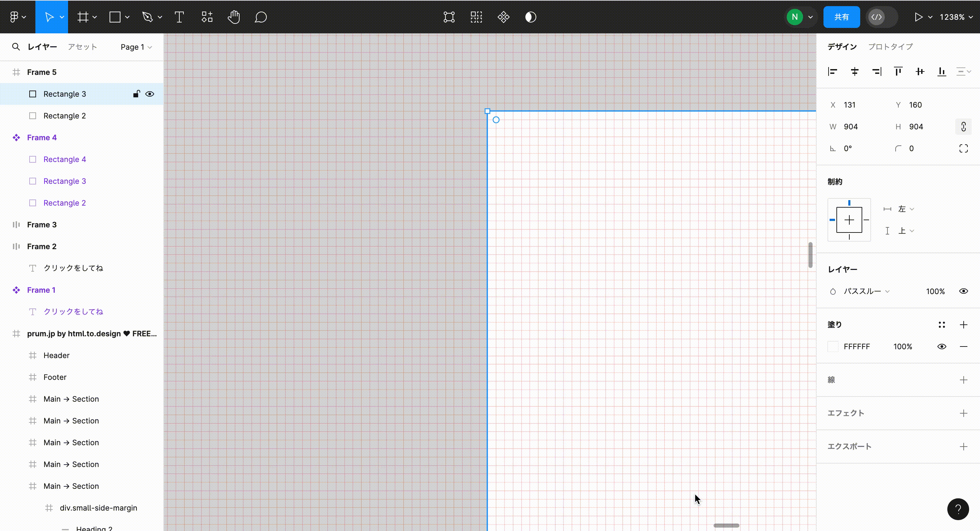This screenshot has height=531, width=980.
Task: Select the Hand tool
Action: click(x=233, y=17)
